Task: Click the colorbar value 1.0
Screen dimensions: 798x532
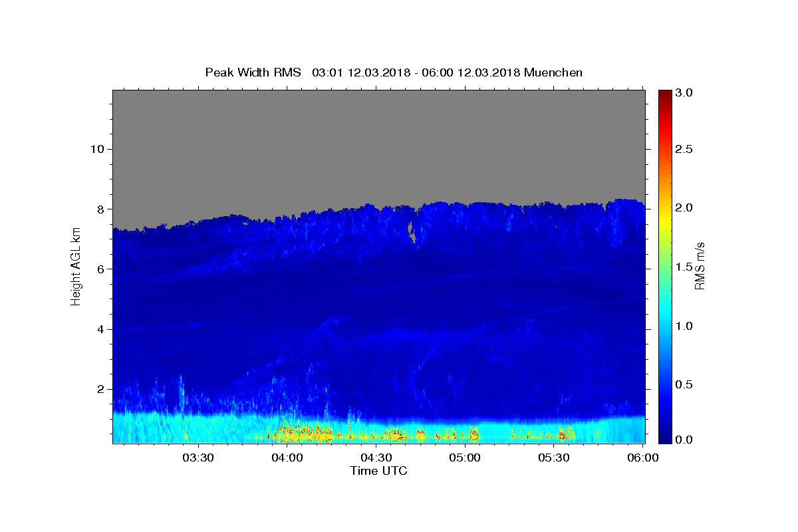Action: (684, 326)
